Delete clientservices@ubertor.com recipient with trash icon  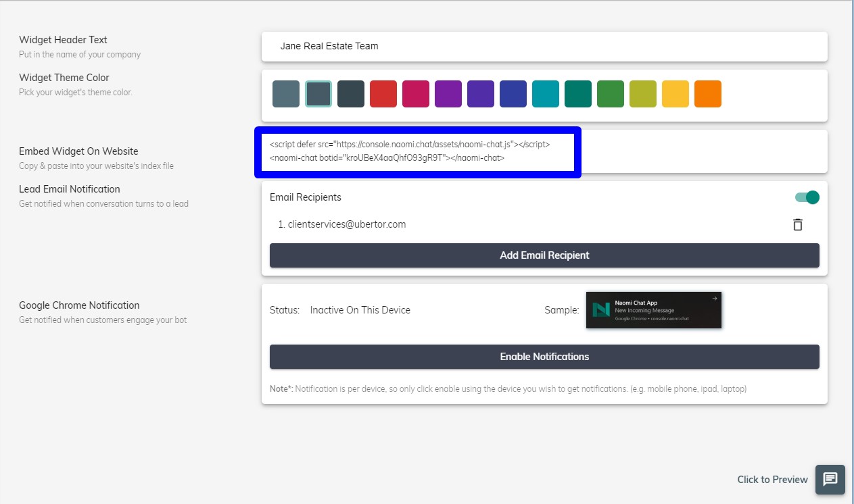(x=797, y=225)
